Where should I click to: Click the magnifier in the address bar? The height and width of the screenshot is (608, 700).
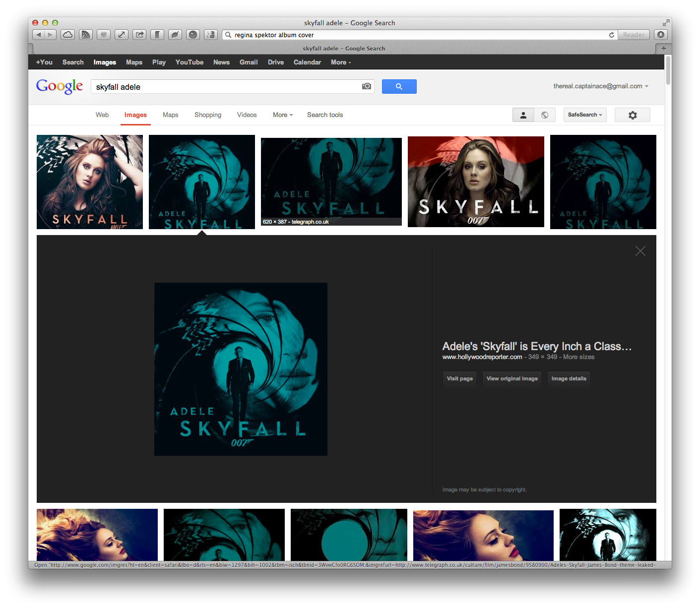(228, 35)
